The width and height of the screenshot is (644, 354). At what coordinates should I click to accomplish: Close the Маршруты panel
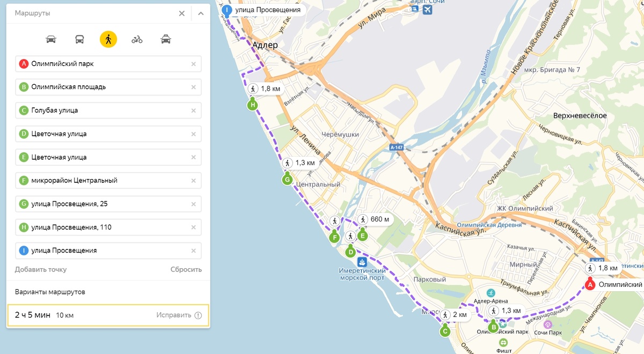tap(182, 13)
